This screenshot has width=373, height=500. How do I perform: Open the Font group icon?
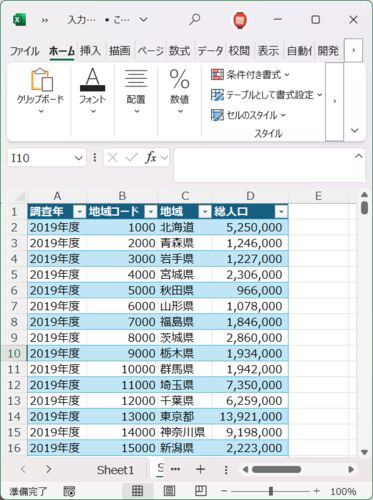(x=92, y=90)
